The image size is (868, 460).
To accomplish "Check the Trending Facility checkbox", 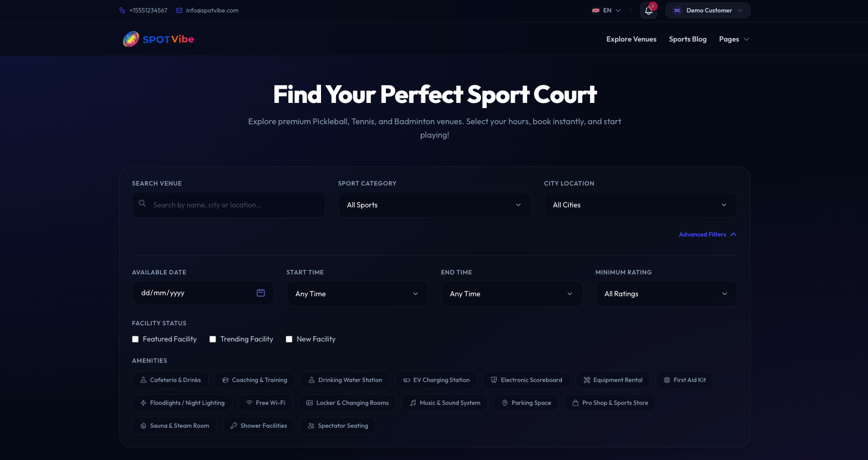I will coord(213,339).
